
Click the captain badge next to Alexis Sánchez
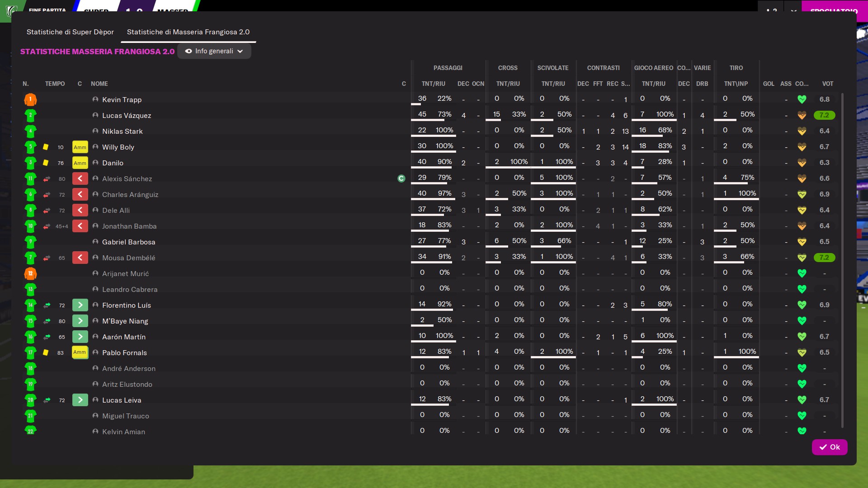click(401, 178)
